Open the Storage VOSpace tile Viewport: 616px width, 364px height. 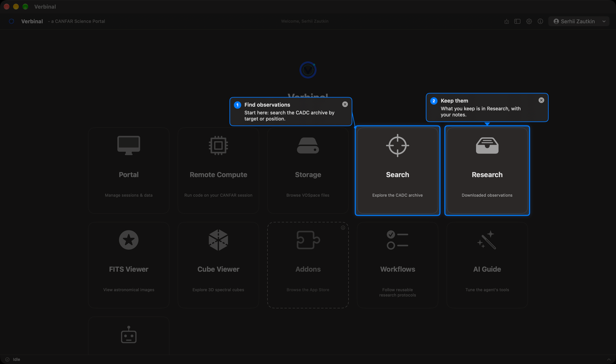click(308, 171)
